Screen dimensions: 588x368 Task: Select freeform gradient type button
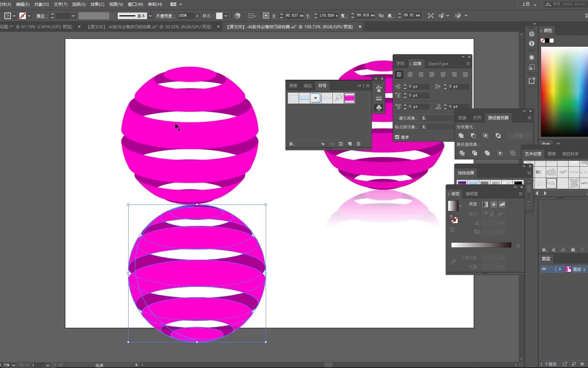click(x=502, y=204)
